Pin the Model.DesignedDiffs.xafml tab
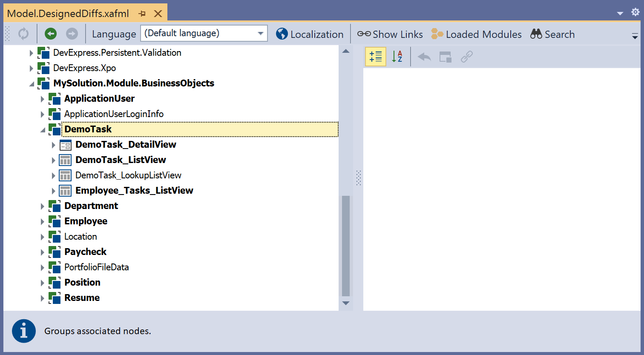 click(x=143, y=14)
